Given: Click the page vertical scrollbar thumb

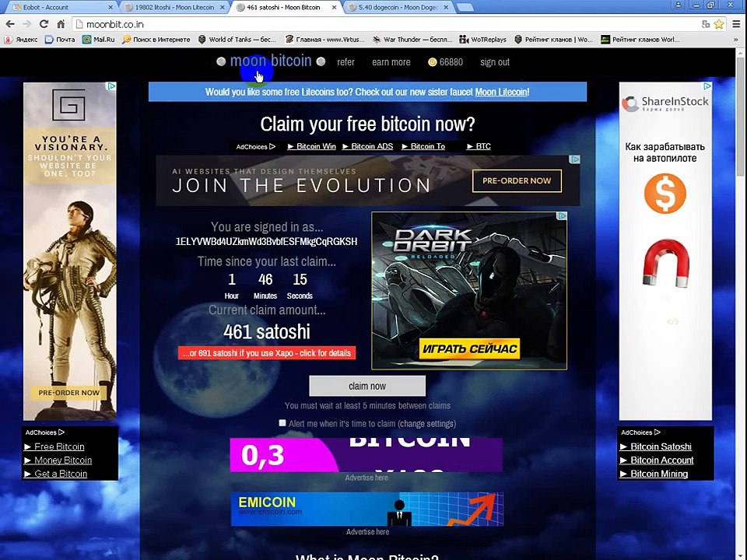Looking at the screenshot, I should tap(741, 117).
